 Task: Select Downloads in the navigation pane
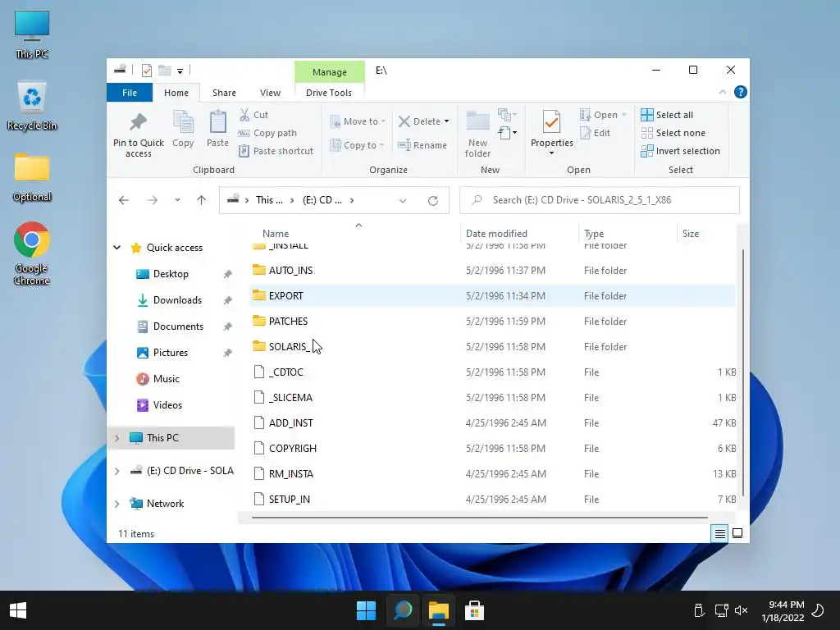[177, 300]
